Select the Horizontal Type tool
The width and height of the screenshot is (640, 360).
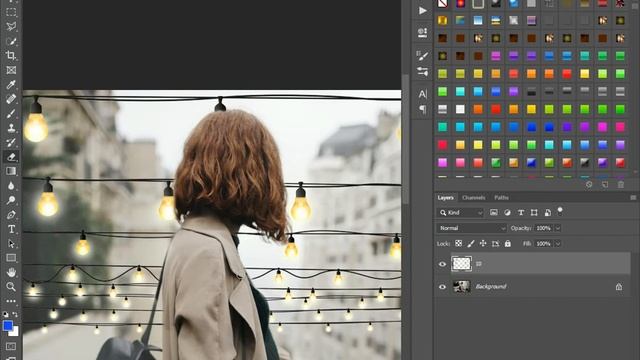coord(11,229)
